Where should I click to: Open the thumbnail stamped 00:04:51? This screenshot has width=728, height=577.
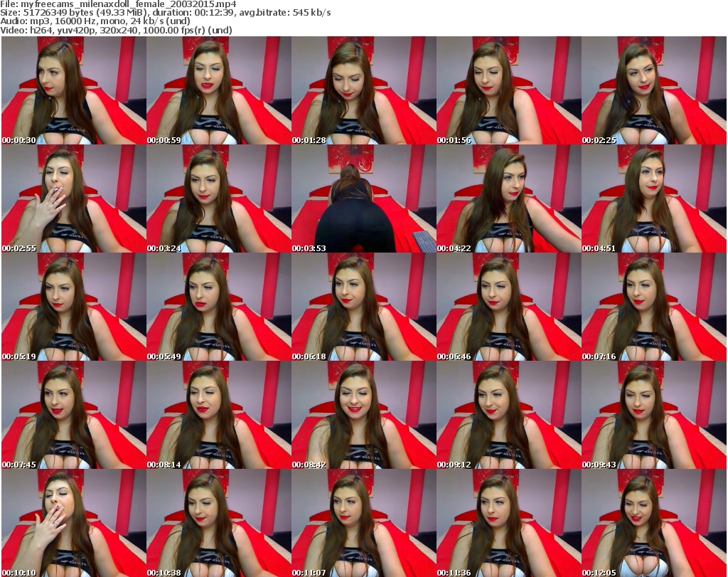[654, 198]
